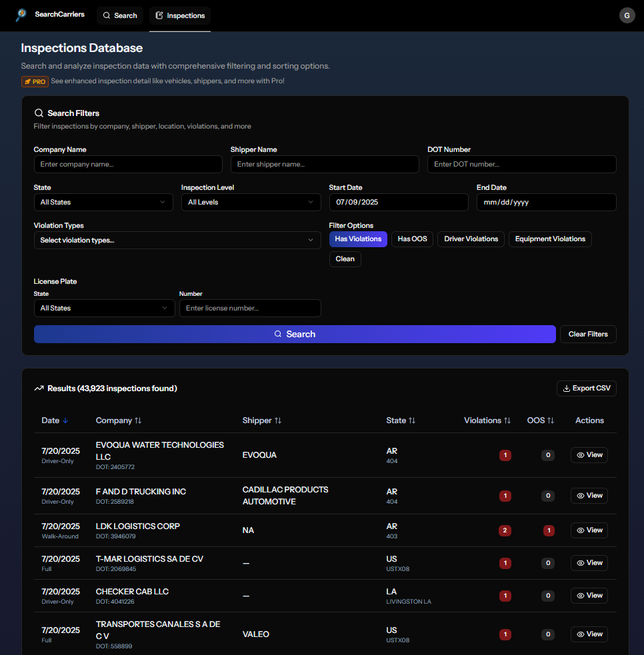Disable the Has Violations filter

tap(358, 239)
